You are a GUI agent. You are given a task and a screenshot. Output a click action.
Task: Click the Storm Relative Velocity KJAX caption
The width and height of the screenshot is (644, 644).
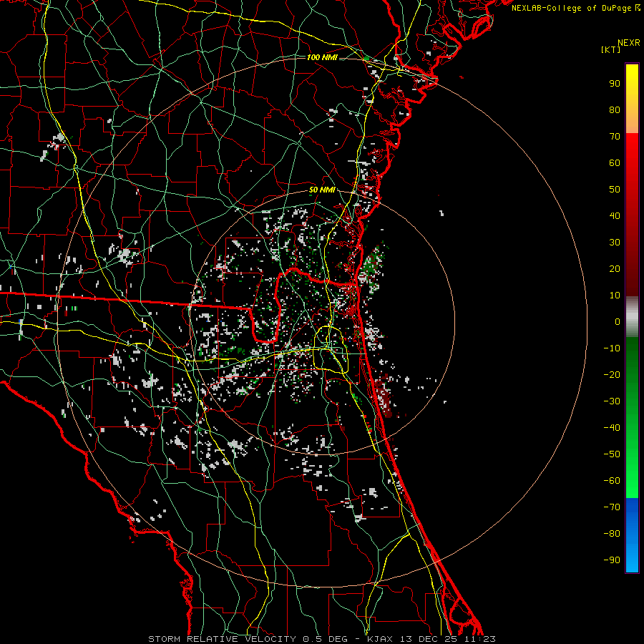[x=322, y=639]
